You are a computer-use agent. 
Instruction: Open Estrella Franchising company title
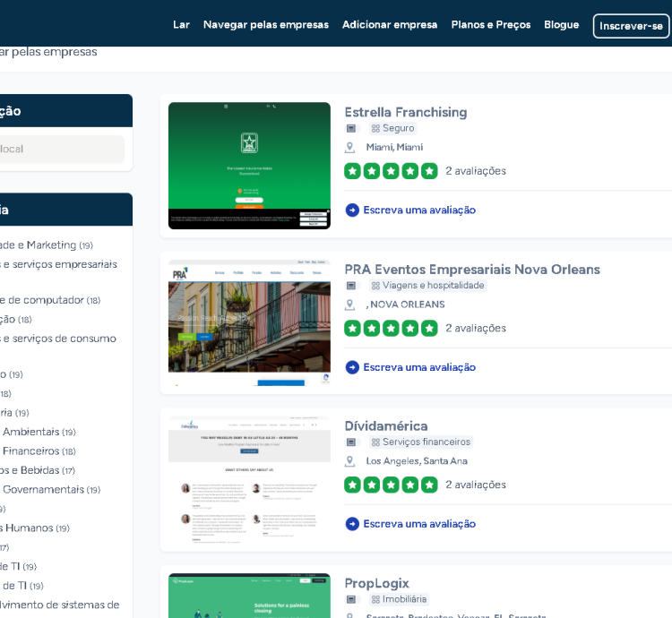405,112
